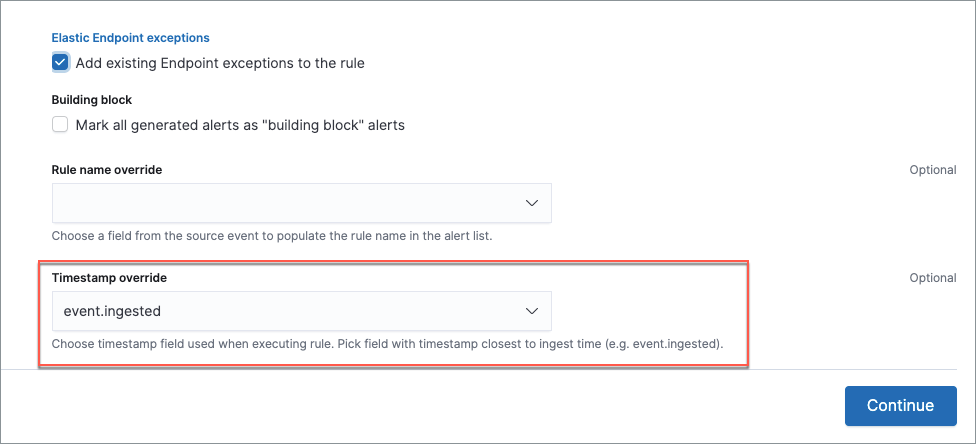Viewport: 976px width, 444px height.
Task: Click the blue checkmark icon for Endpoint exceptions
Action: [60, 63]
